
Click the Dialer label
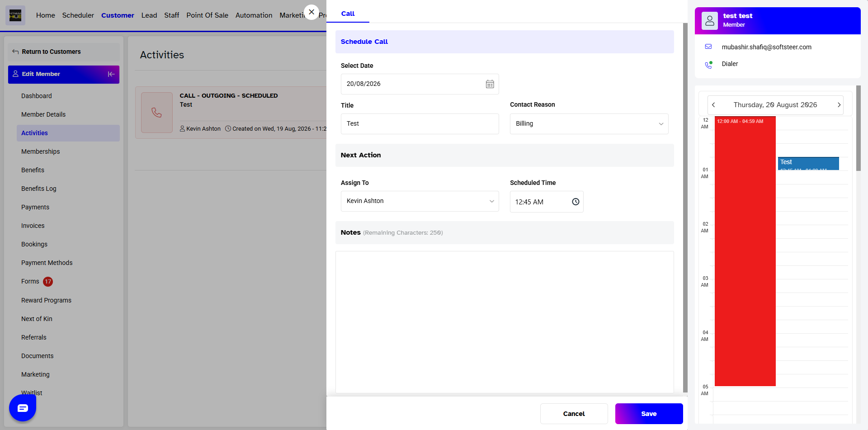coord(730,64)
